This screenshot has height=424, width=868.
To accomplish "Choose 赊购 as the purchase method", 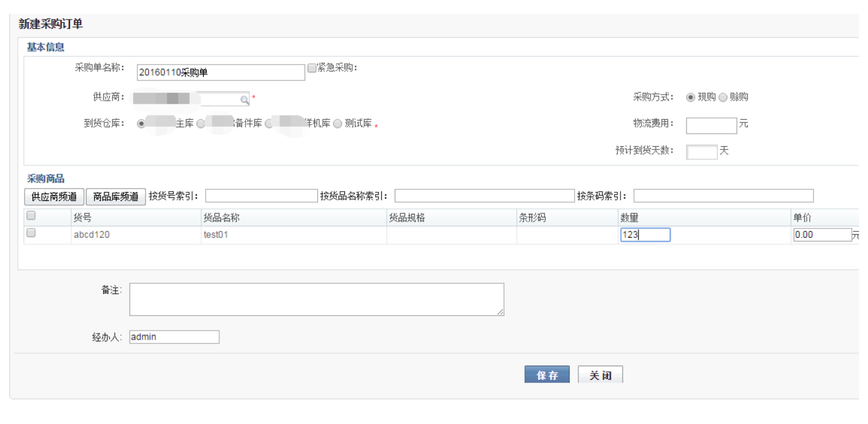I will tap(723, 96).
